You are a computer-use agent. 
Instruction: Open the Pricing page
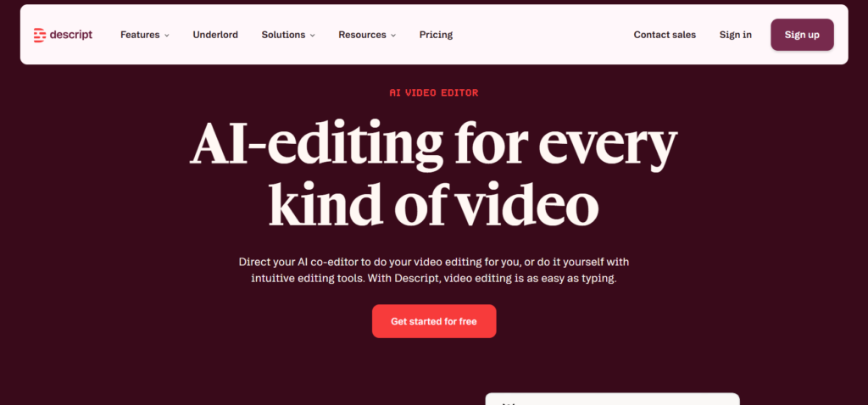436,35
